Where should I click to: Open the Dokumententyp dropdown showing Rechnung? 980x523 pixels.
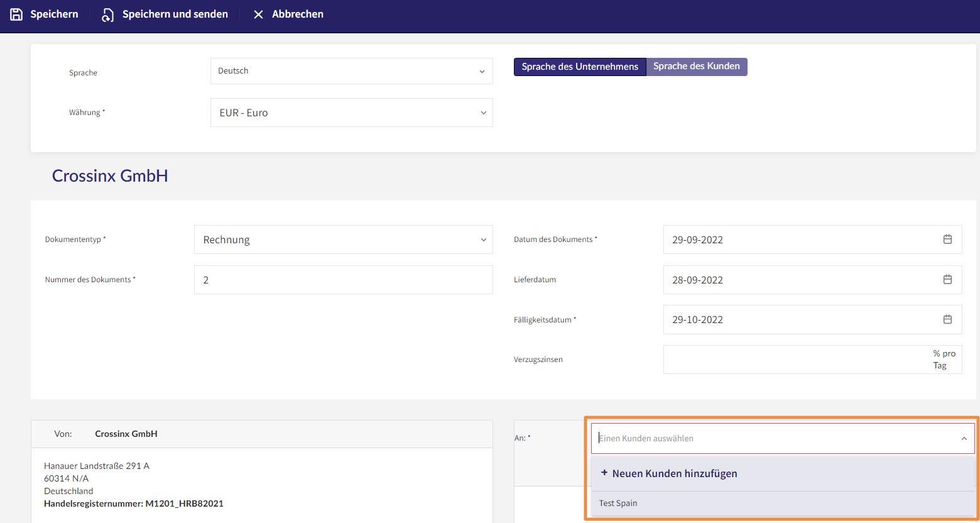[x=344, y=239]
